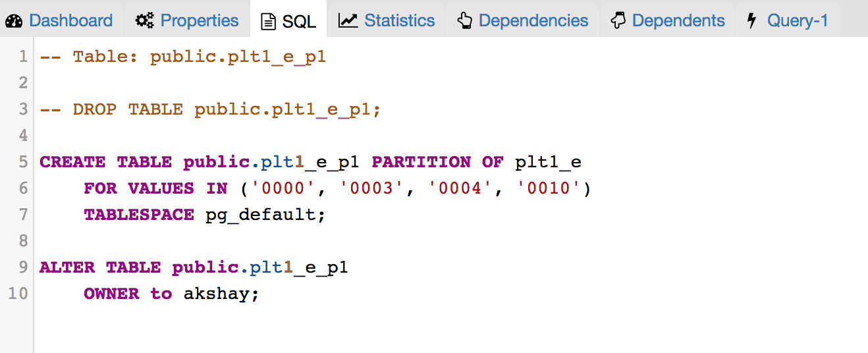Click on the OWNER to akshay line

[x=172, y=294]
